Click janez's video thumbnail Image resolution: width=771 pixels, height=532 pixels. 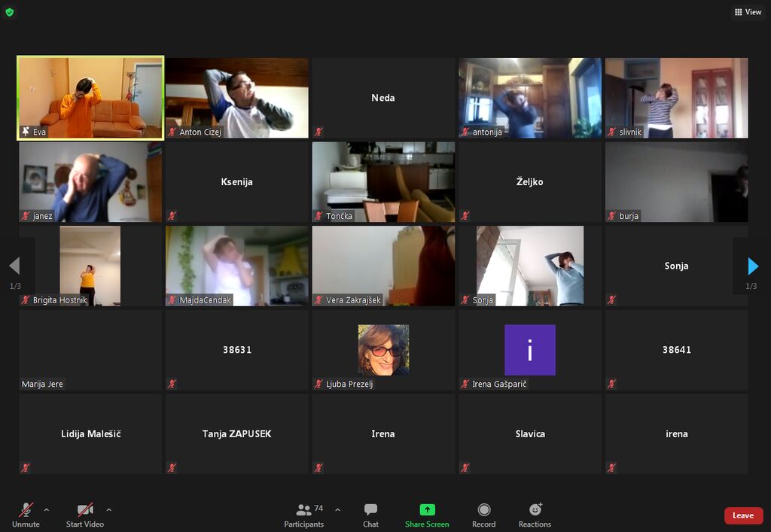click(90, 182)
